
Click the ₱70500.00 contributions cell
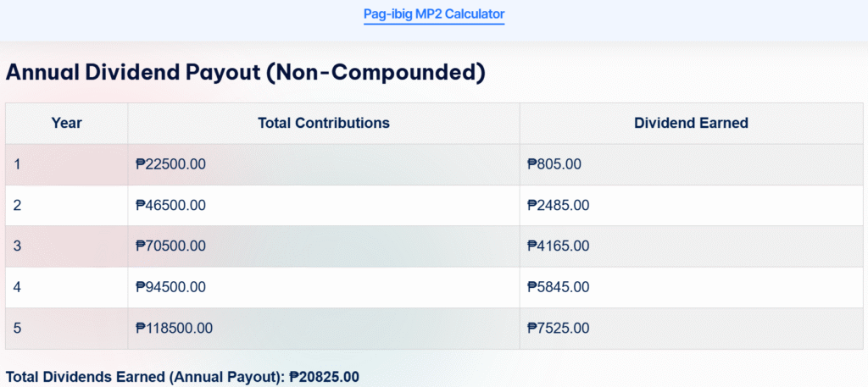click(324, 246)
